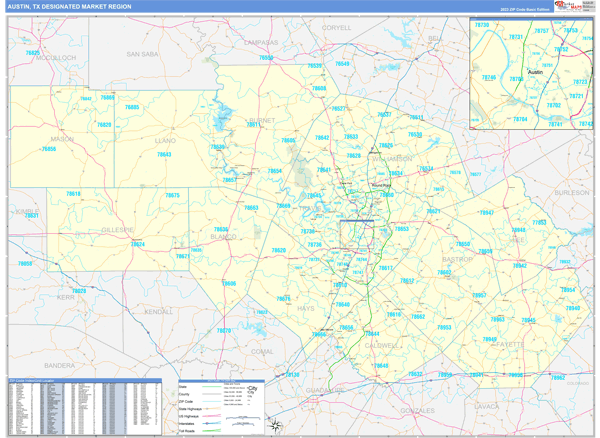Click ZIP code 78618 label
Image resolution: width=600 pixels, height=438 pixels.
click(73, 194)
